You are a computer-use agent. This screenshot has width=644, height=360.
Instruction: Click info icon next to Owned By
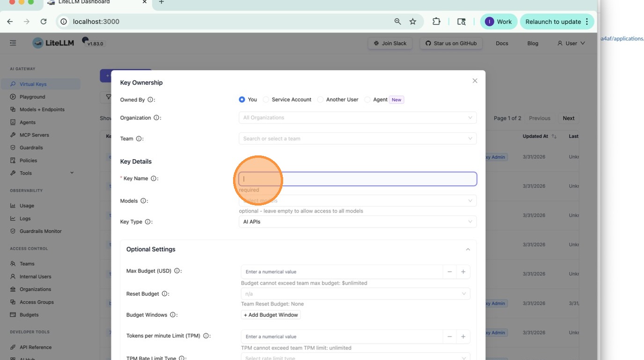[150, 100]
